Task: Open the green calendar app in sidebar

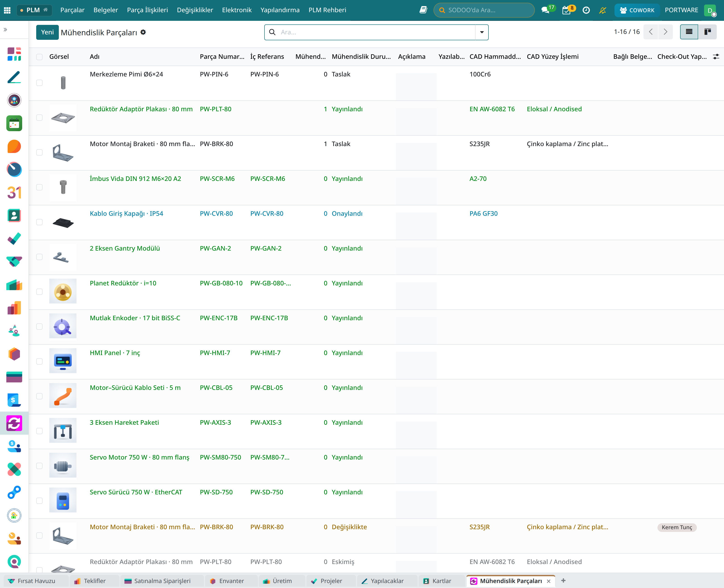Action: point(14,123)
